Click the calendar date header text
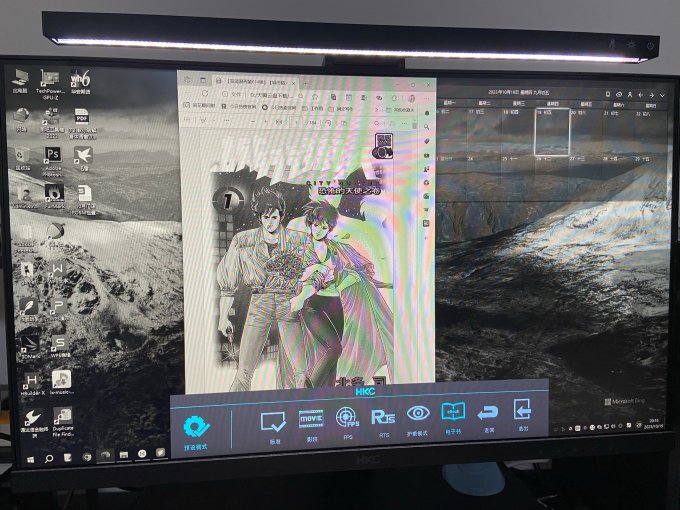This screenshot has width=680, height=510. [518, 92]
